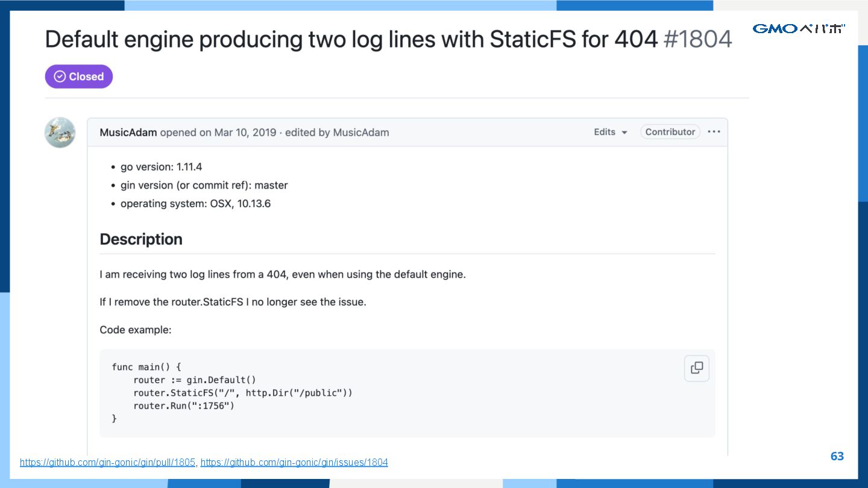The image size is (868, 488).
Task: Click the issue title text
Action: tap(351, 40)
